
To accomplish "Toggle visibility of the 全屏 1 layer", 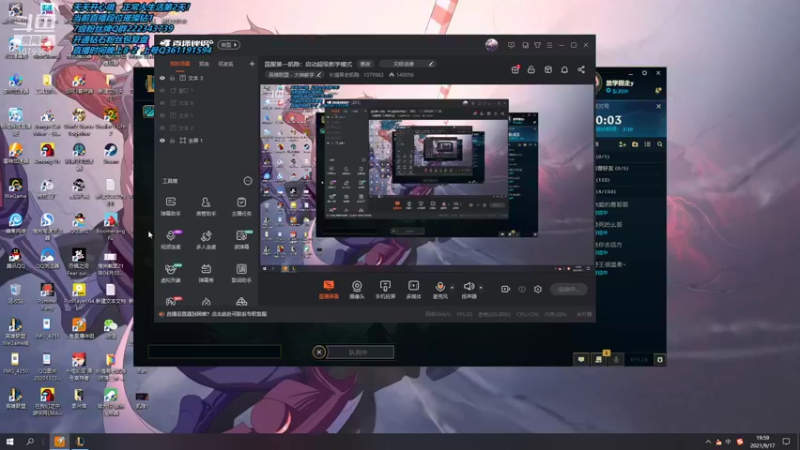I will click(162, 140).
